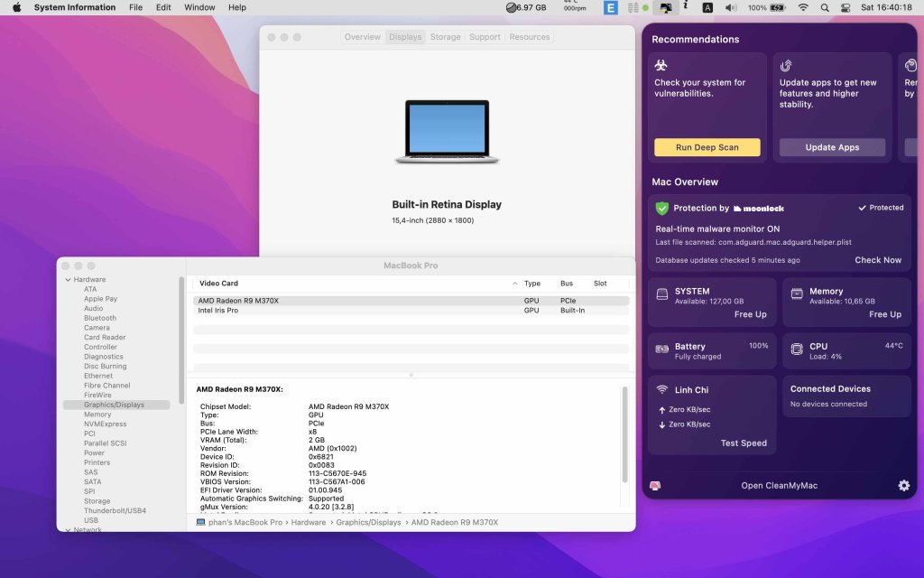Collapse the Network tree section
This screenshot has width=924, height=578.
pos(68,529)
